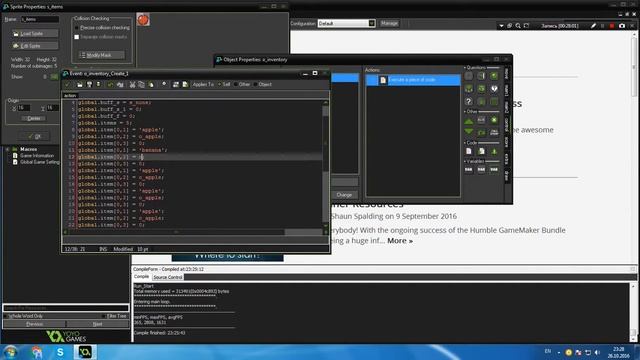The width and height of the screenshot is (640, 360).
Task: Toggle the Filter Tree checkbox
Action: pyautogui.click(x=104, y=316)
